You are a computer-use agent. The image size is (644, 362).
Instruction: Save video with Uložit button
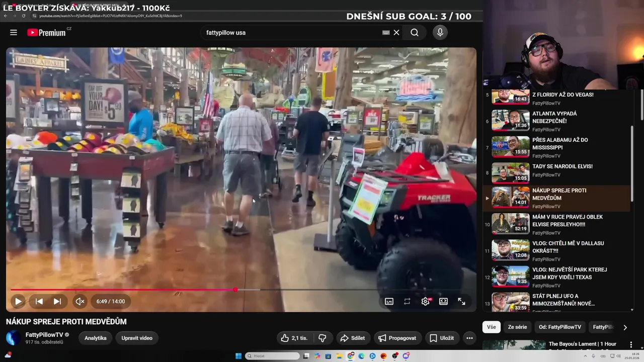[x=442, y=338]
